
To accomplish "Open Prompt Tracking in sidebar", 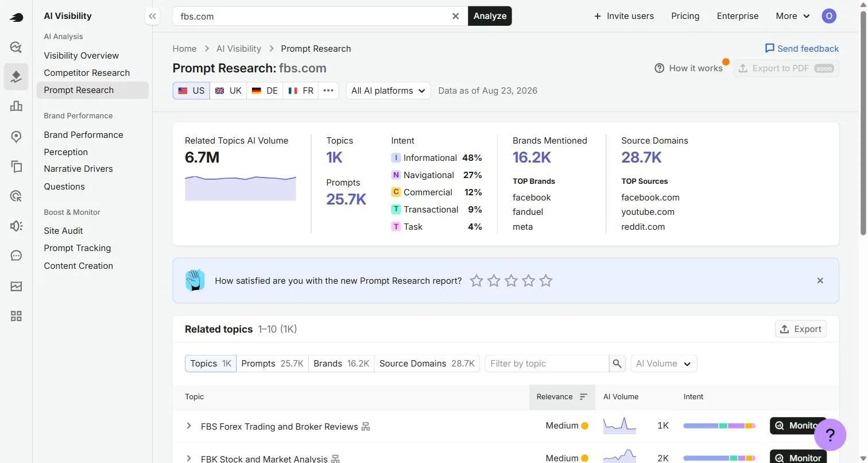I will 77,248.
